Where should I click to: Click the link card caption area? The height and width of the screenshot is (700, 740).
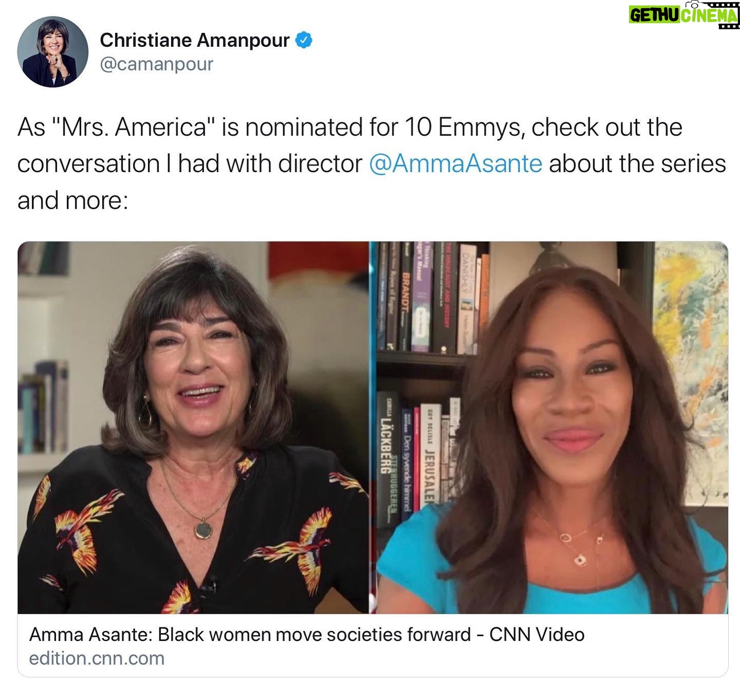373,646
